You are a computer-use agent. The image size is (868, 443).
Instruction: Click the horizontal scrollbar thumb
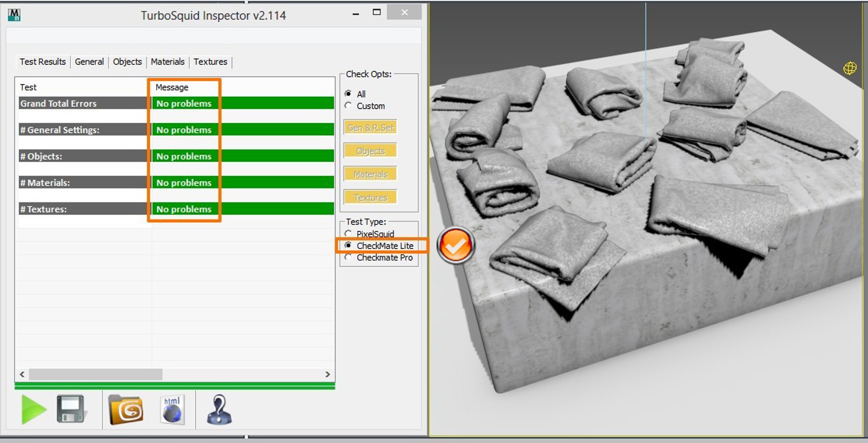95,374
